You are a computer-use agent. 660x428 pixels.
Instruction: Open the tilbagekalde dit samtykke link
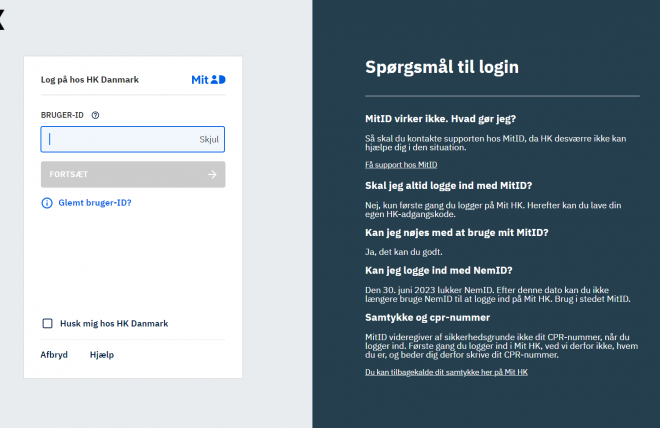446,372
